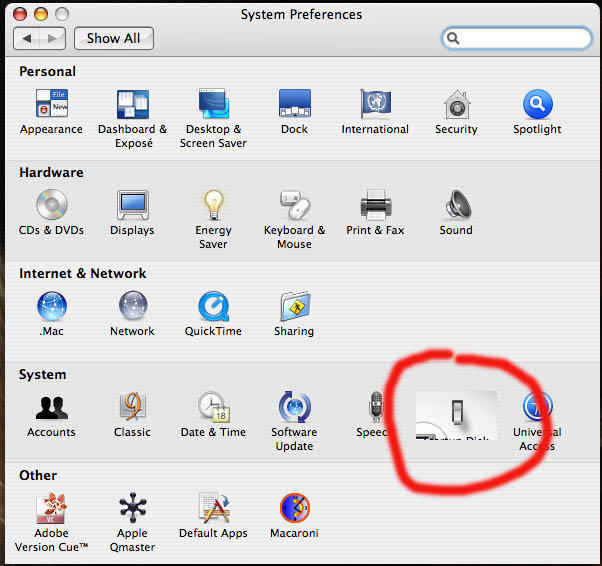The image size is (602, 566).
Task: Open CDs & DVDs preferences
Action: tap(52, 204)
